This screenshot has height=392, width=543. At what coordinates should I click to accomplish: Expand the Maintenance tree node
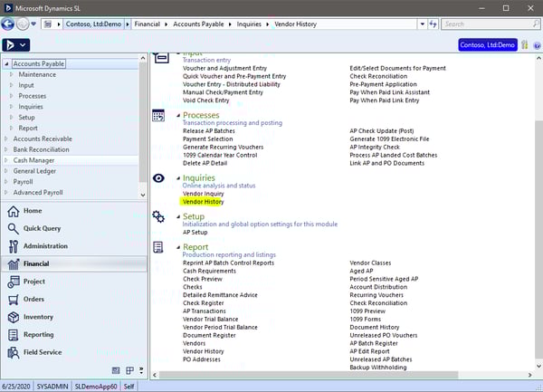[x=12, y=74]
